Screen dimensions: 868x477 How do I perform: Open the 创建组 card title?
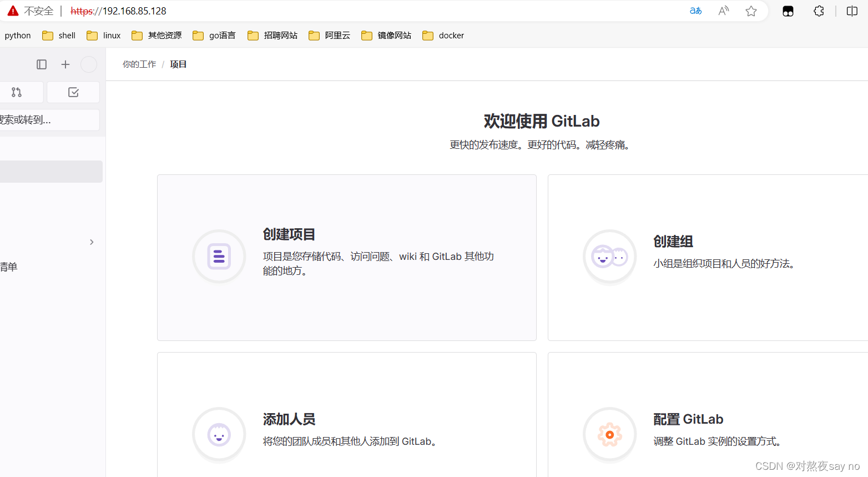673,242
